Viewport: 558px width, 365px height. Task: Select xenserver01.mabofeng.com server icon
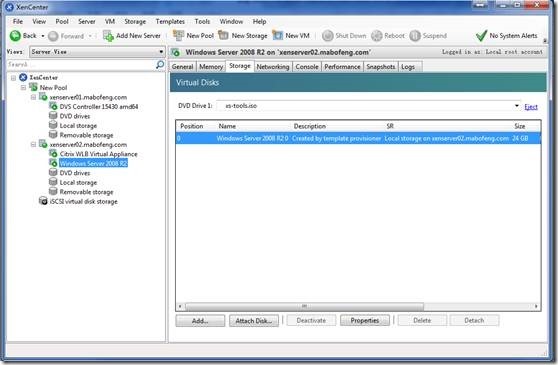pyautogui.click(x=43, y=97)
